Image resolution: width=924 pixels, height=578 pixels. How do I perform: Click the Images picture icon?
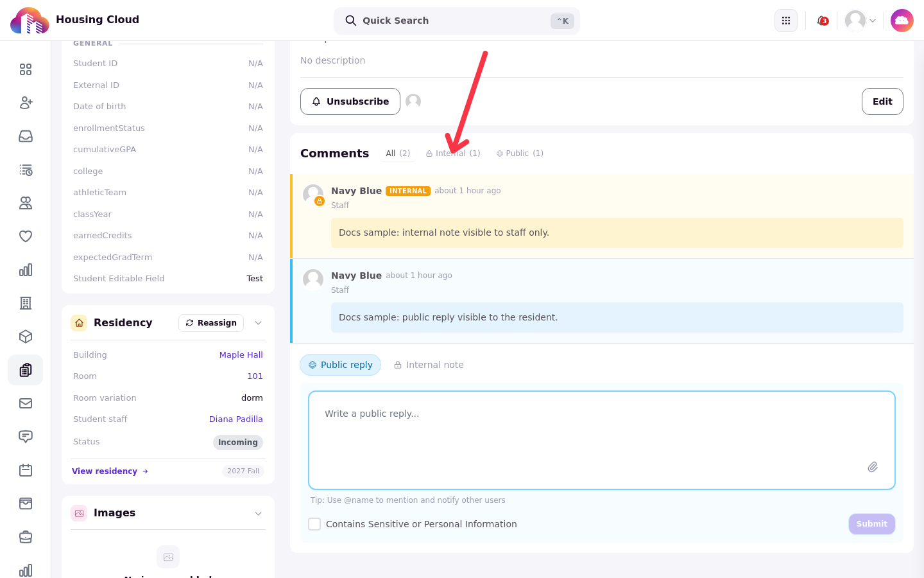79,513
